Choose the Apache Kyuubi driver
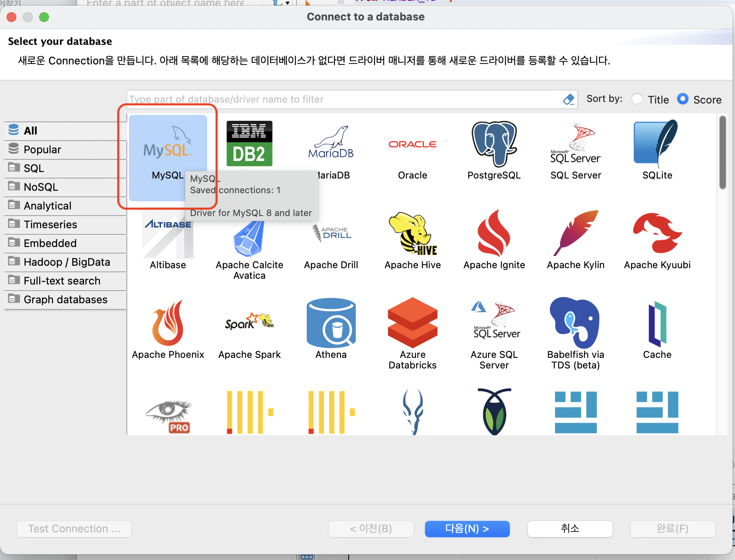 (657, 241)
